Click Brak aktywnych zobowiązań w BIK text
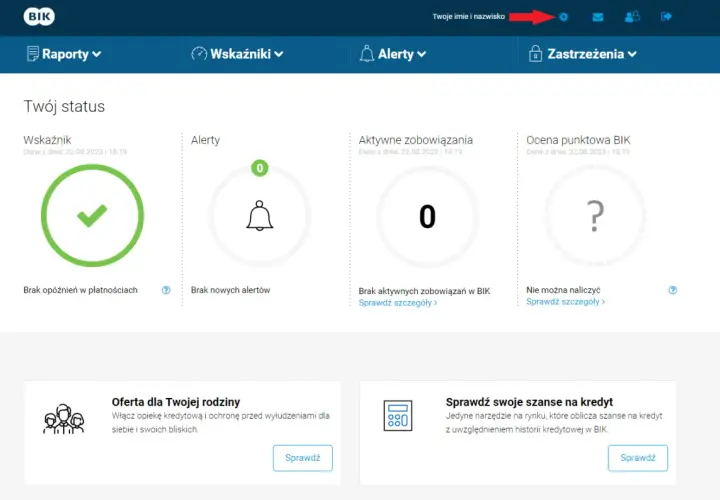Viewport: 720px width, 500px height. [424, 291]
